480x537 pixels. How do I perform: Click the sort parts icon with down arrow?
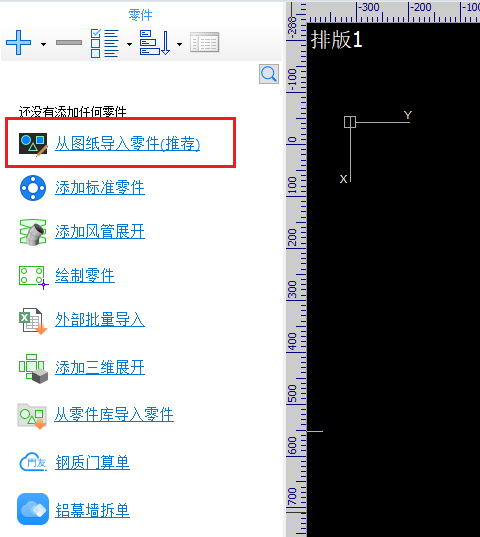pyautogui.click(x=155, y=43)
